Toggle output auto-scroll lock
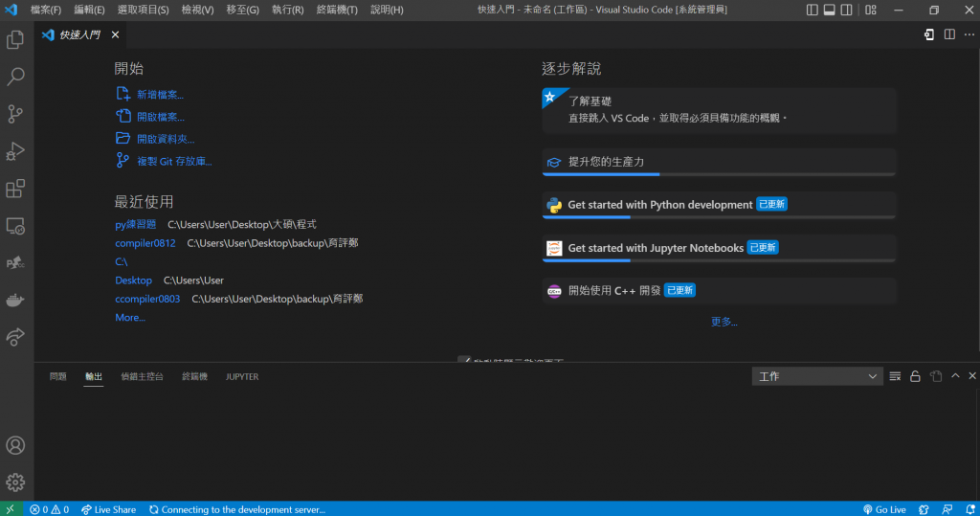Viewport: 980px width, 516px height. click(x=915, y=376)
